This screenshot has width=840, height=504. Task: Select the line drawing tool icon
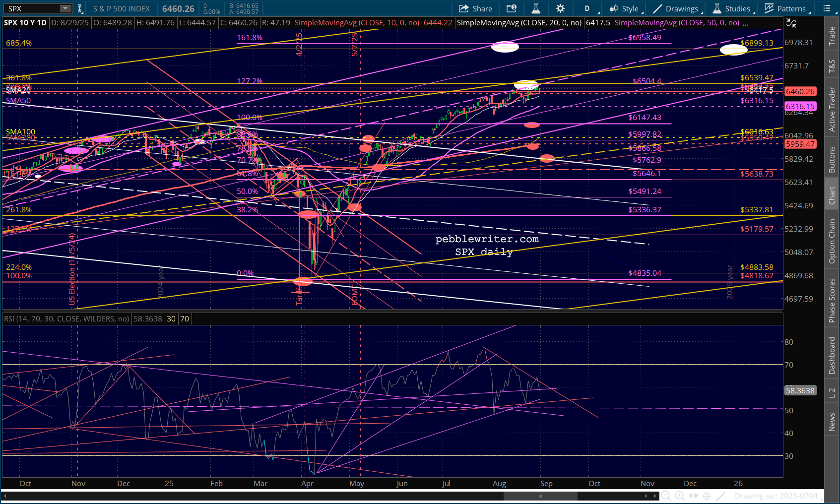pyautogui.click(x=721, y=496)
